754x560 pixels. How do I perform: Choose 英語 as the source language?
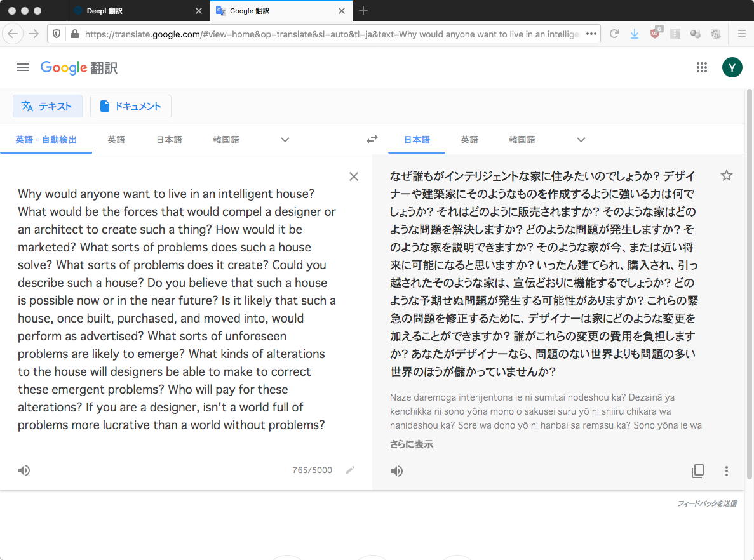[116, 140]
